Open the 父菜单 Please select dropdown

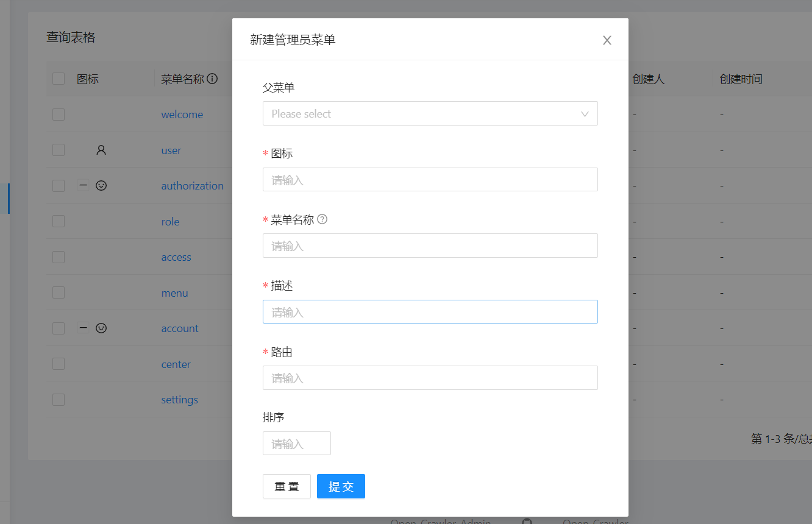[x=430, y=113]
